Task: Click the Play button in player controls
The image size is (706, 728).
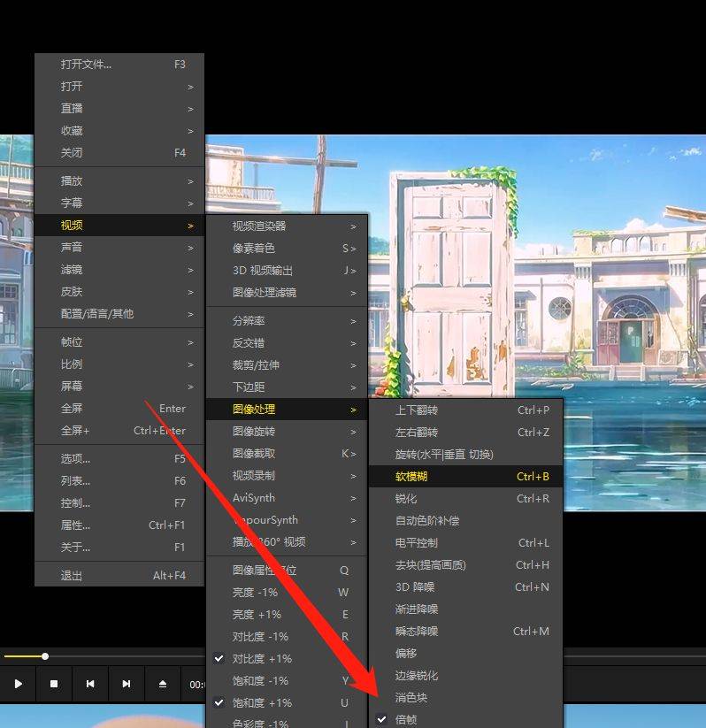Action: [18, 684]
